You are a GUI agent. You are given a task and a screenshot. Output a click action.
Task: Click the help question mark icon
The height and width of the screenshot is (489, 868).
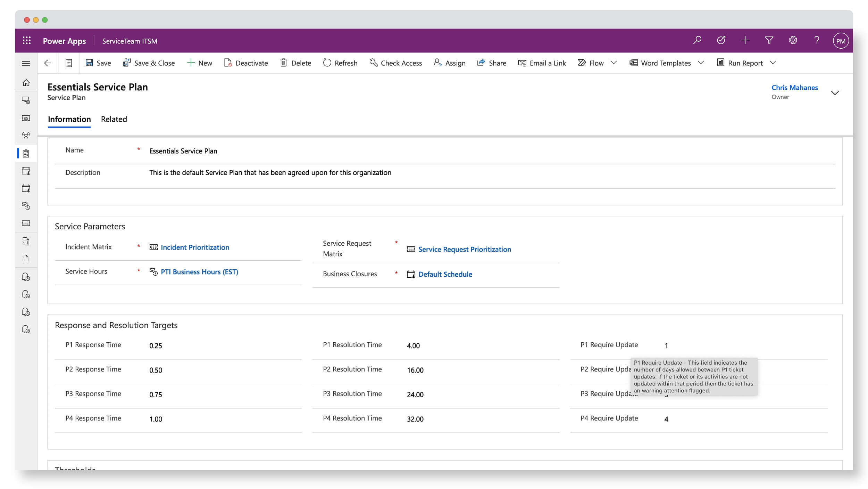point(817,40)
